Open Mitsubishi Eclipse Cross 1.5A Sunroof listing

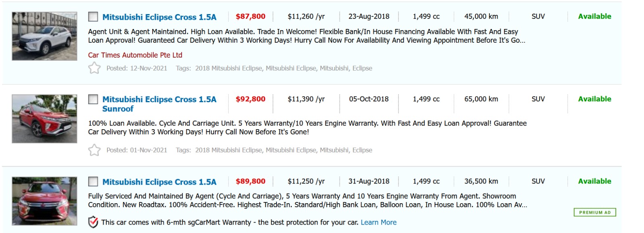pyautogui.click(x=159, y=104)
